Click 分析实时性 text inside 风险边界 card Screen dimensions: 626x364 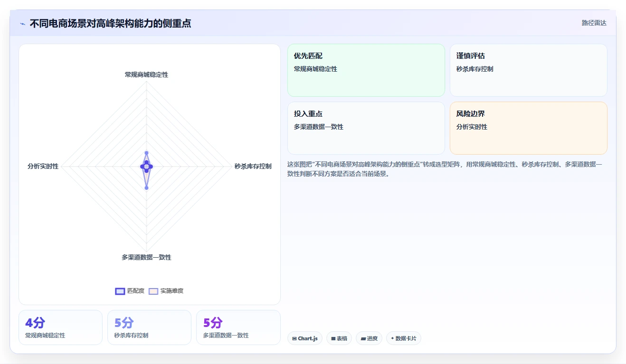coord(472,127)
